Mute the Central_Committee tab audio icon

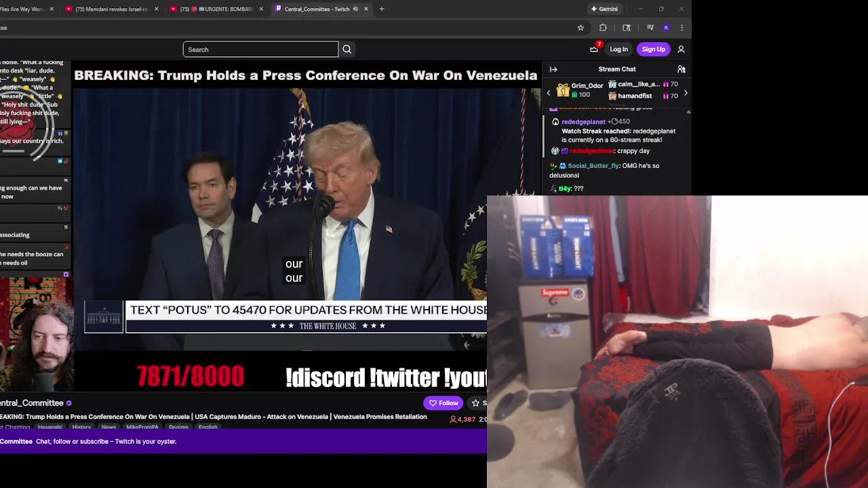click(355, 9)
